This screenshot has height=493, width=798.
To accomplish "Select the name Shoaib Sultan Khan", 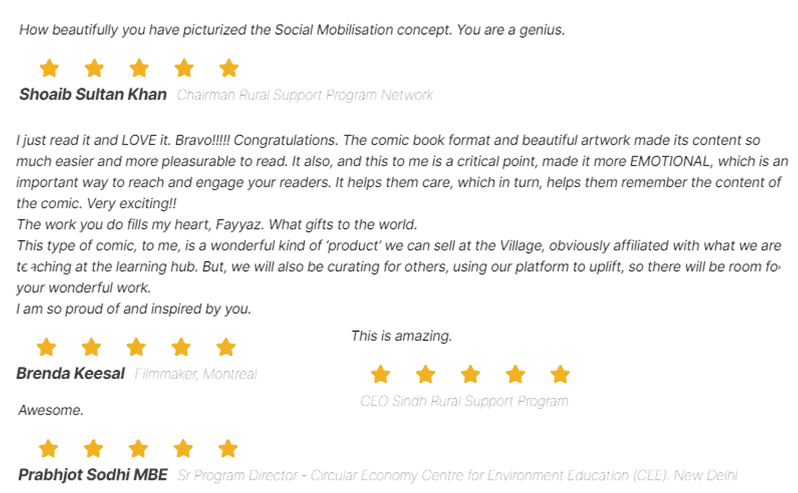I will tap(93, 94).
